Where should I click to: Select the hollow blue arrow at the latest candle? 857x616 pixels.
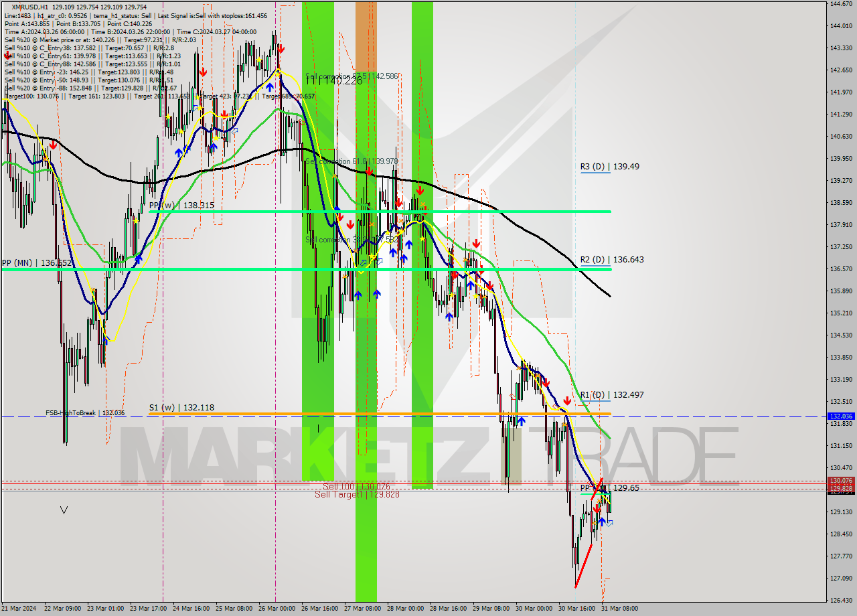point(609,522)
